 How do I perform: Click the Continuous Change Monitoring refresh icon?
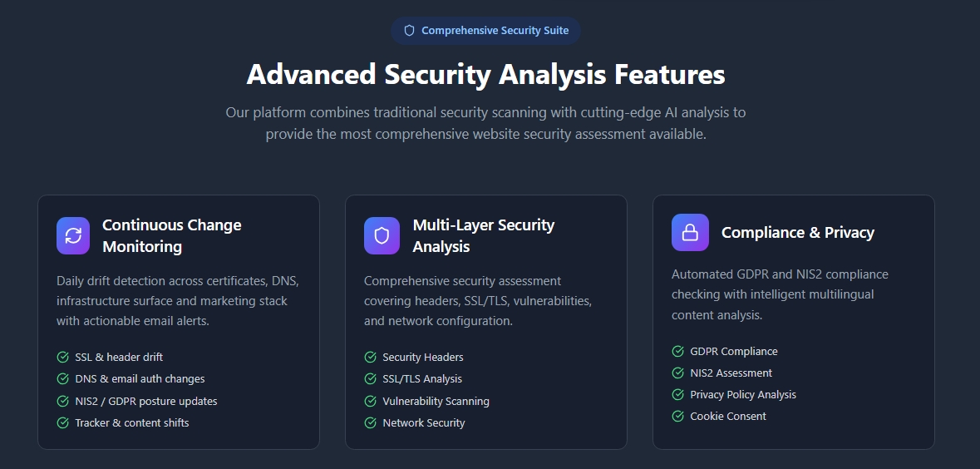pos(73,235)
